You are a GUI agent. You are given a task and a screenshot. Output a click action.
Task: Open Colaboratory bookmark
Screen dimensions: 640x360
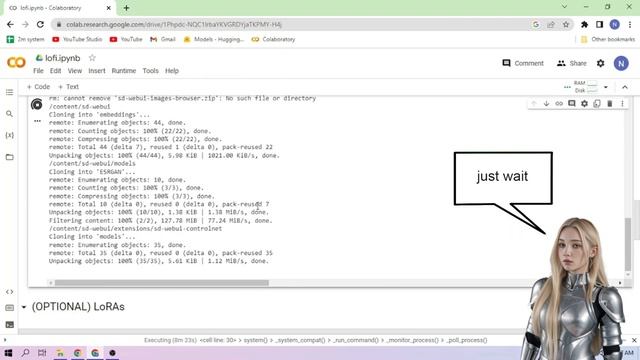273,39
